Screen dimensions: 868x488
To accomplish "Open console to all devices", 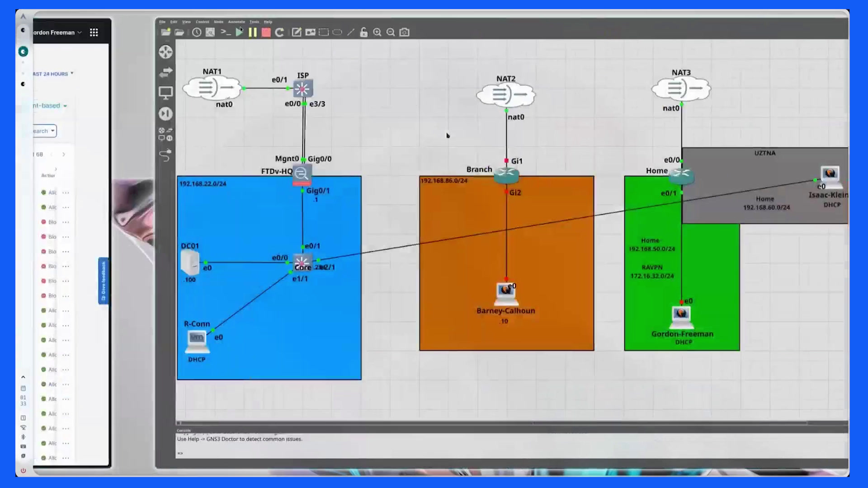I will 226,32.
